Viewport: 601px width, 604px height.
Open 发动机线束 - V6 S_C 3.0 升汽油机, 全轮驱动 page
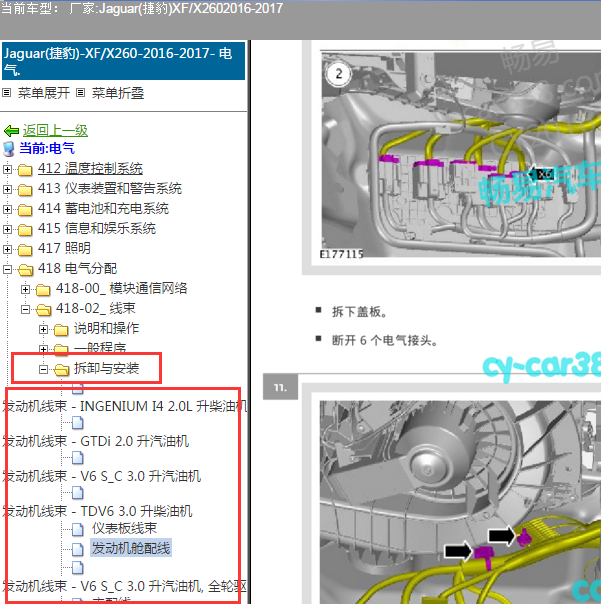coord(124,587)
